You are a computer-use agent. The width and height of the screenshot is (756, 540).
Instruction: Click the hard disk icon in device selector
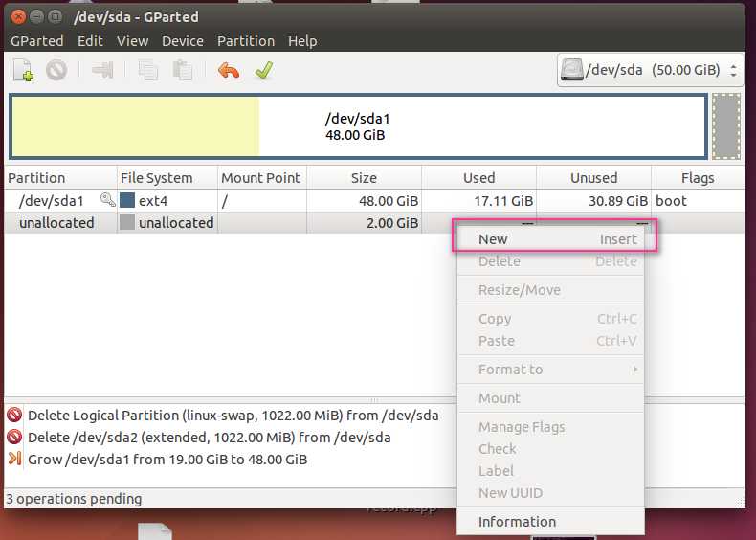[572, 71]
